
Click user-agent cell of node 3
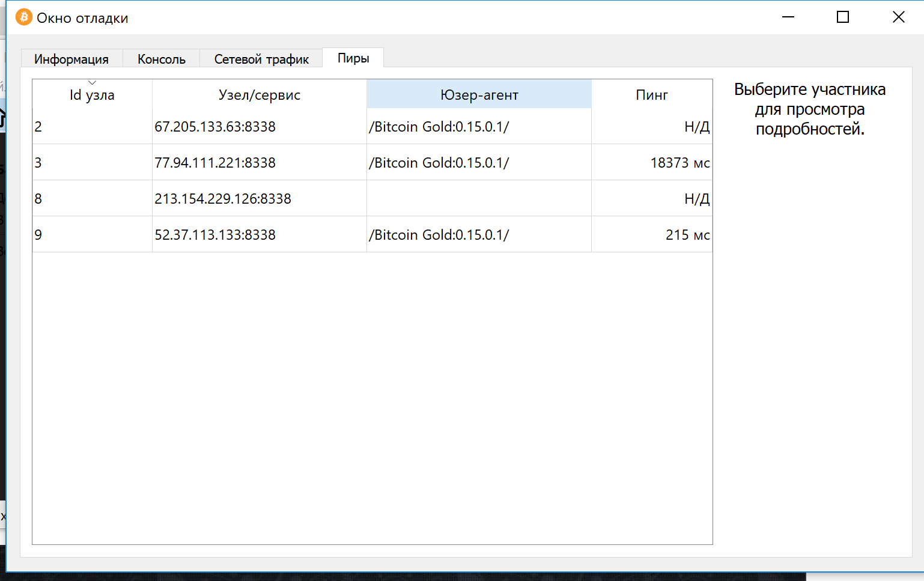pyautogui.click(x=479, y=162)
